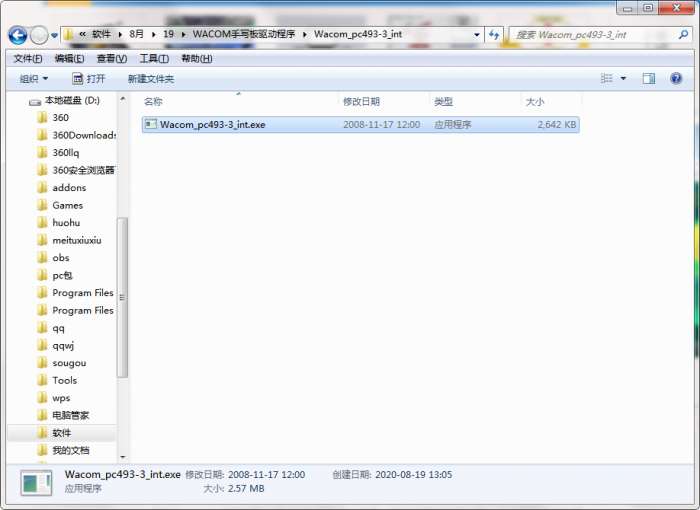Screen dimensions: 700x510
Task: Click the tree scrollbar down arrow
Action: point(123,457)
